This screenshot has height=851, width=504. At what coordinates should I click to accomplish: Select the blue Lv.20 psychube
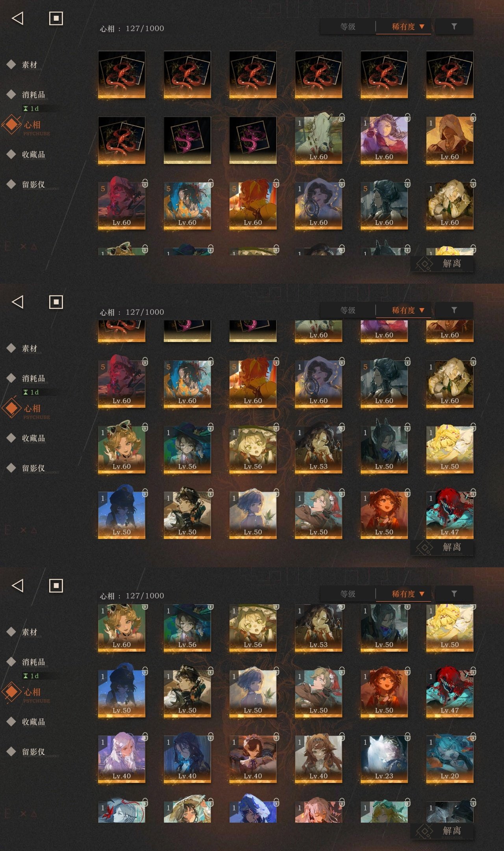450,758
